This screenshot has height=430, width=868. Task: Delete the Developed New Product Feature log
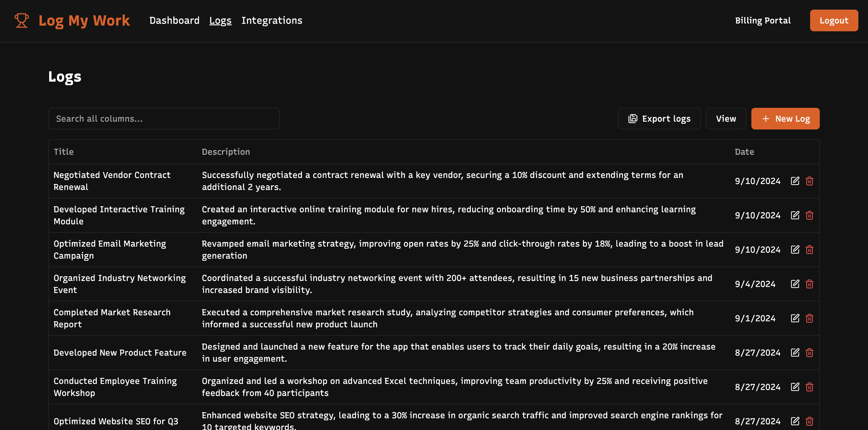[x=809, y=353]
